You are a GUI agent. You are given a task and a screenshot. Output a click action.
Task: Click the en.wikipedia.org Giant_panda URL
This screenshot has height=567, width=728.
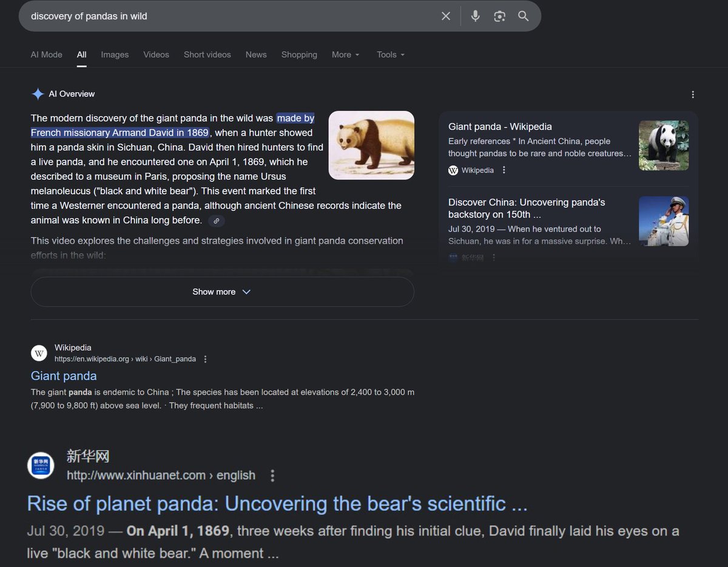tap(125, 359)
